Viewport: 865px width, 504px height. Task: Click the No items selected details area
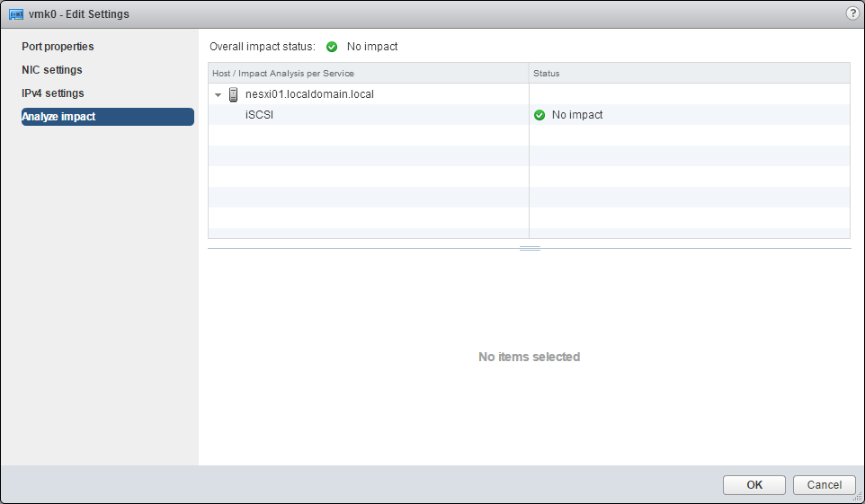point(529,357)
